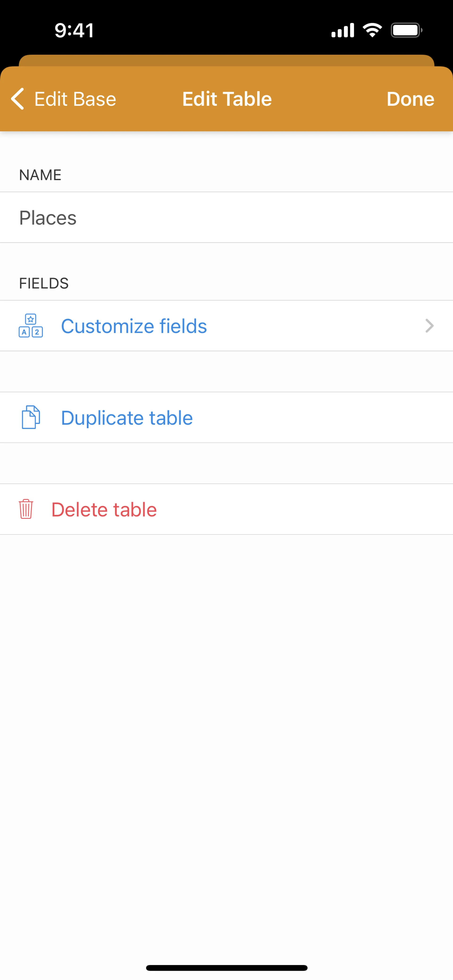The height and width of the screenshot is (980, 453).
Task: Go back via the Edit Base label
Action: pyautogui.click(x=75, y=99)
